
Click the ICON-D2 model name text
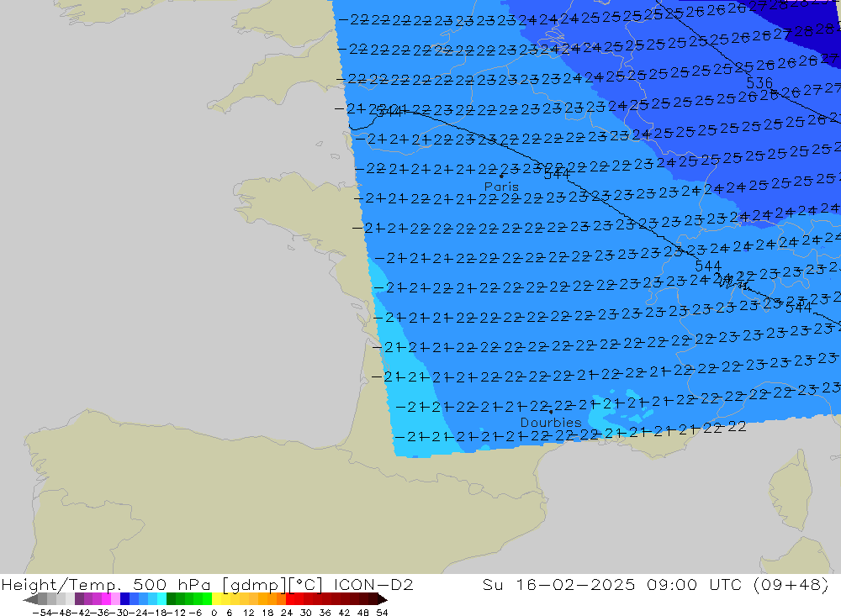373,585
